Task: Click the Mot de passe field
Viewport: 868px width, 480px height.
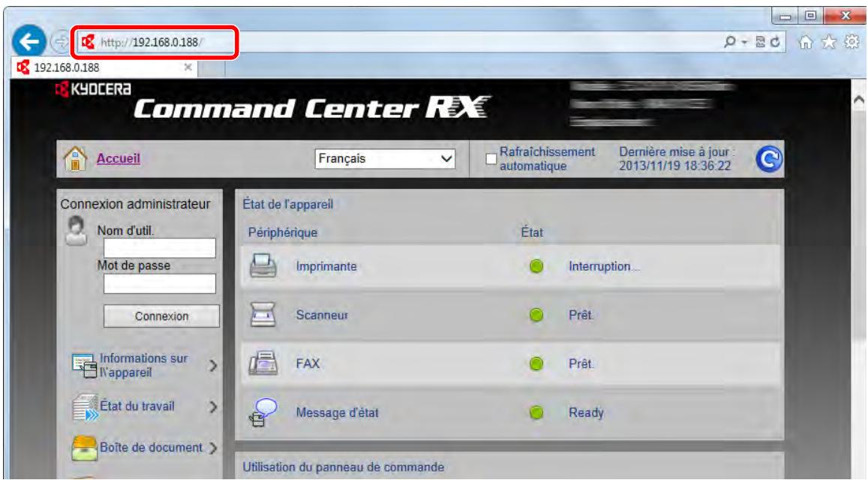Action: (x=160, y=283)
